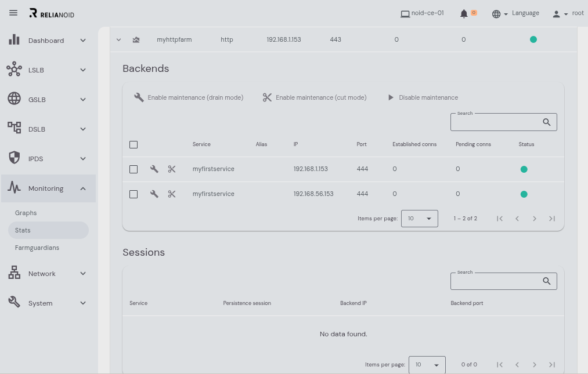Collapse the myhttpfarm row chevron
The height and width of the screenshot is (374, 588).
118,40
